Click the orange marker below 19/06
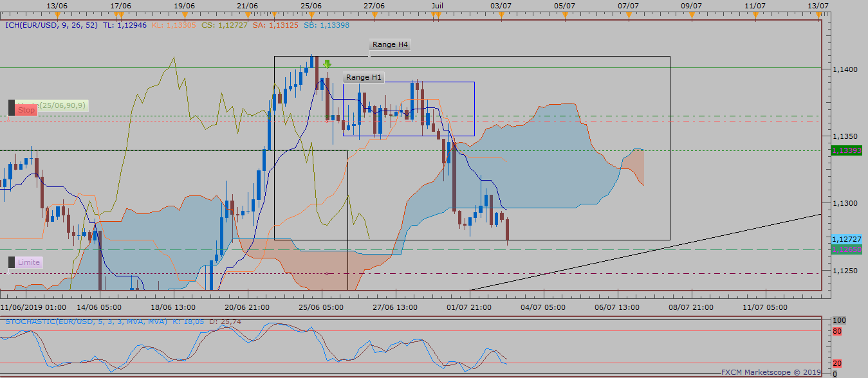This screenshot has height=378, width=868. tap(184, 15)
